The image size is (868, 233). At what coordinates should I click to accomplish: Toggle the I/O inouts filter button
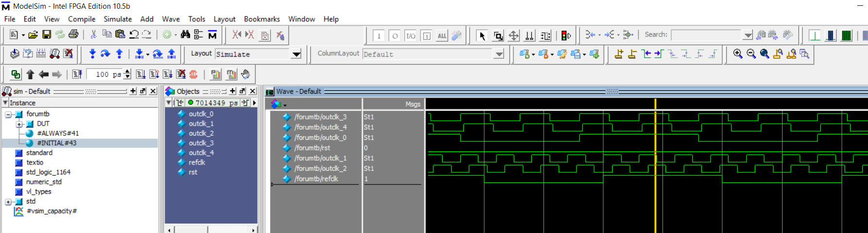click(410, 35)
